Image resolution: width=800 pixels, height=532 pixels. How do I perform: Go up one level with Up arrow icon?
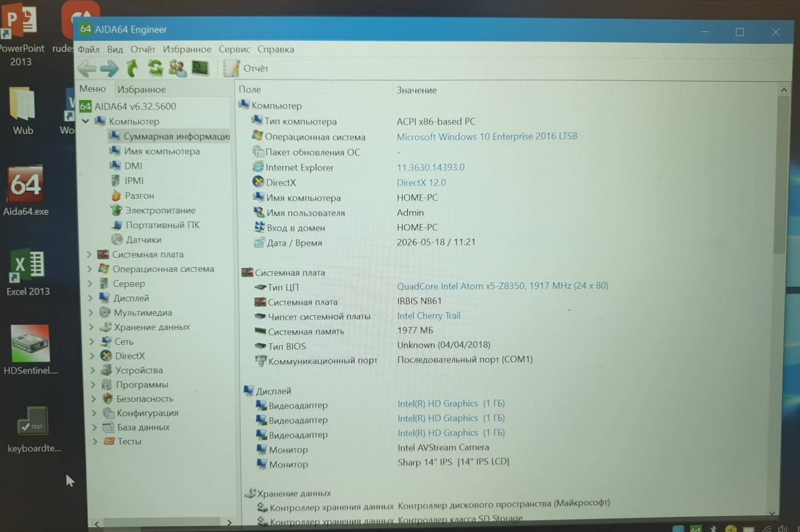132,68
